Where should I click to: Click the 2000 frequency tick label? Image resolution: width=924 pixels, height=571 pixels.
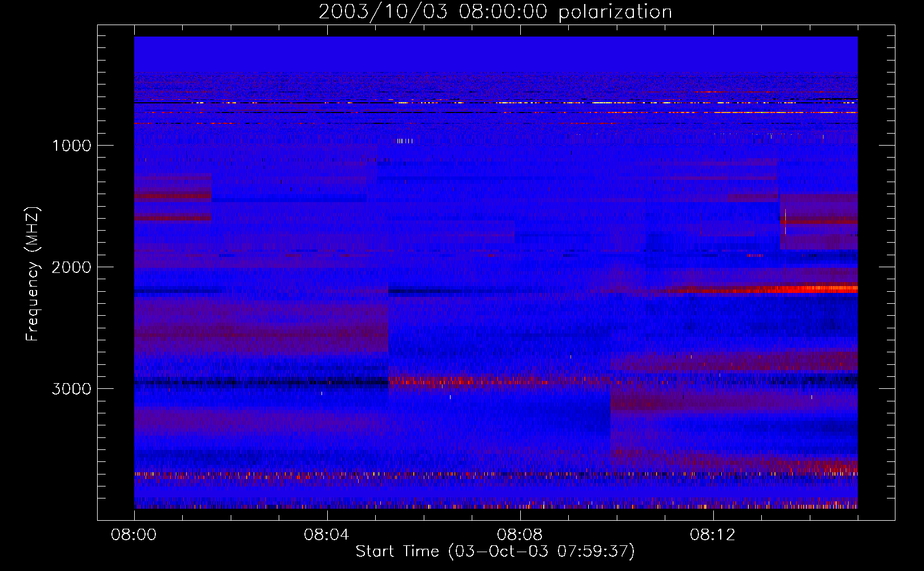coord(71,267)
